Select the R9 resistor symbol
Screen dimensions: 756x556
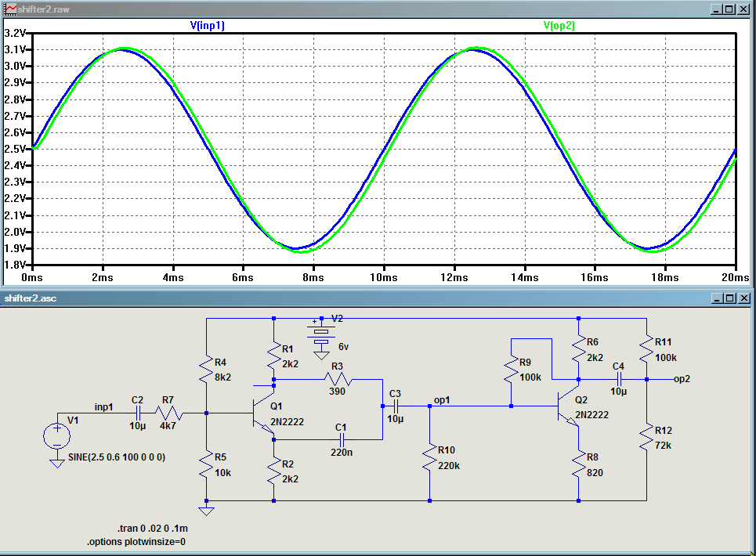(x=511, y=370)
